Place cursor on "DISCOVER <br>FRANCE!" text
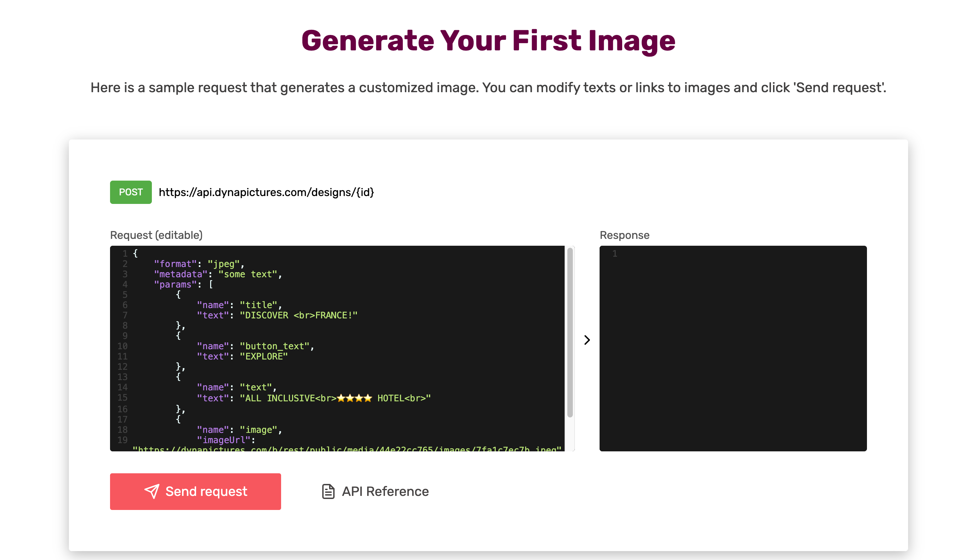This screenshot has width=977, height=560. click(299, 315)
